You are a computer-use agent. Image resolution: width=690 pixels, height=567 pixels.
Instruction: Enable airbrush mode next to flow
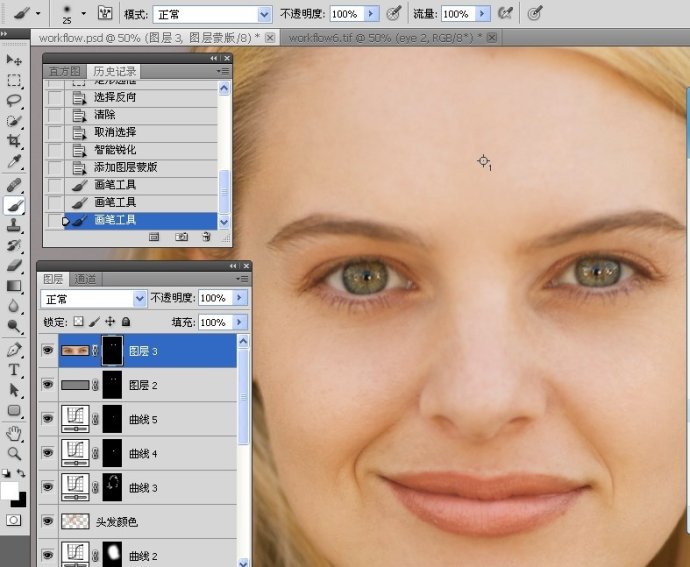click(505, 13)
